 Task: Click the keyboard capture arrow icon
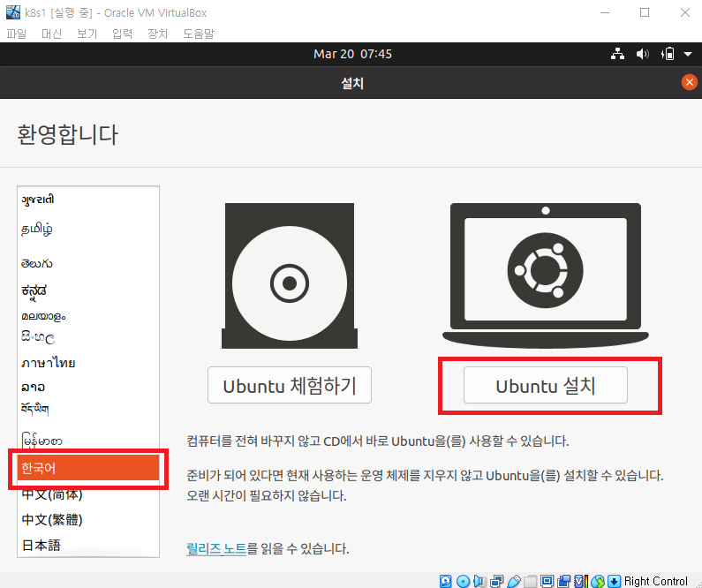[615, 581]
